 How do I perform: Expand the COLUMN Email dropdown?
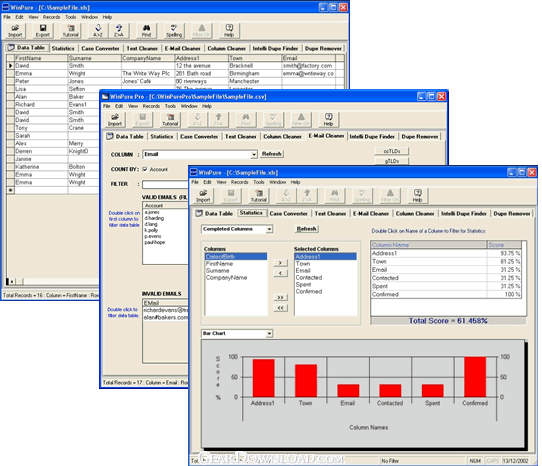click(254, 154)
